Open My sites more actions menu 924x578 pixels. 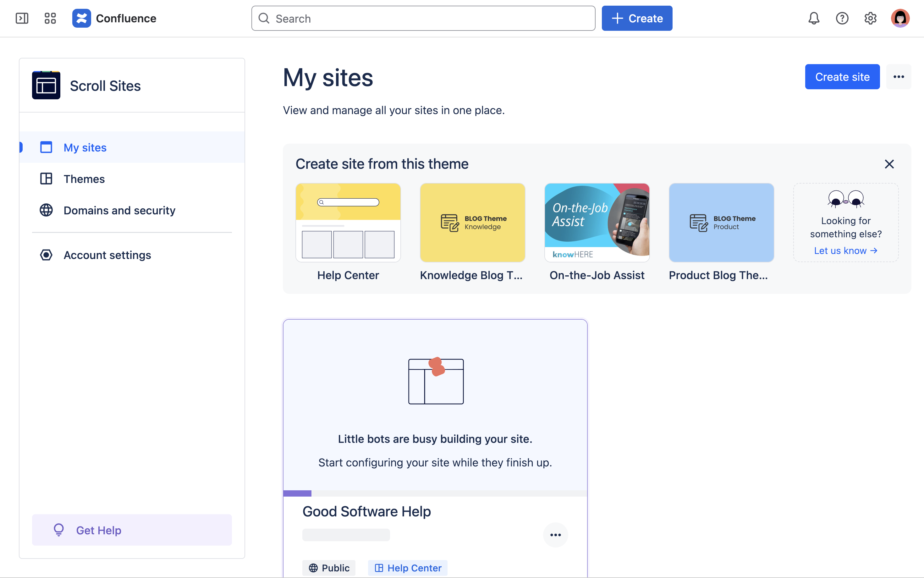click(x=899, y=77)
